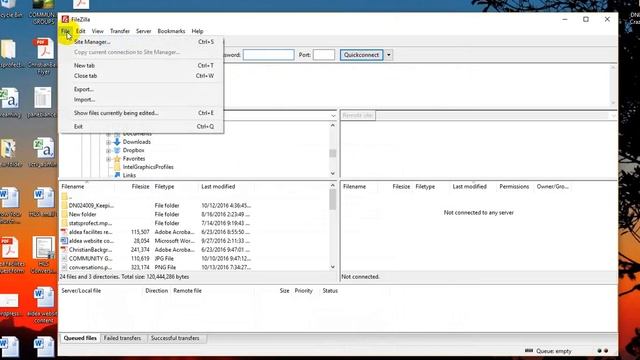This screenshot has height=360, width=640.
Task: Open aldea website content desktop Word icon
Action: (43, 305)
